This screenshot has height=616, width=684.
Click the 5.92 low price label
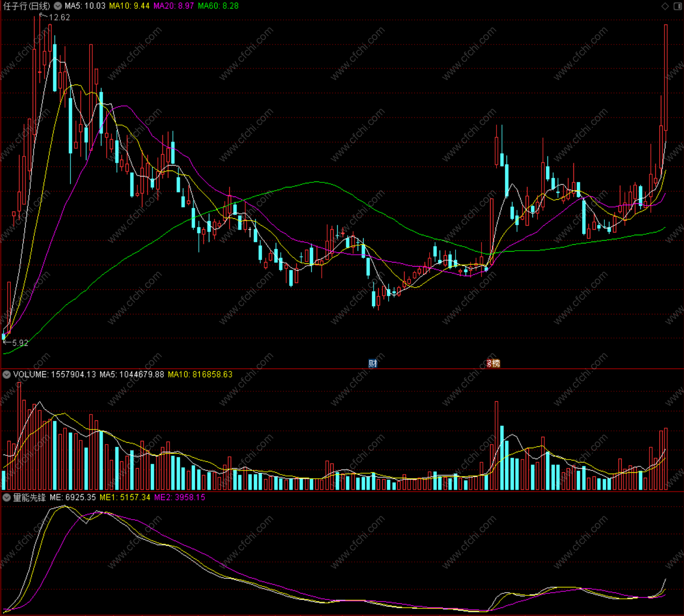point(20,343)
